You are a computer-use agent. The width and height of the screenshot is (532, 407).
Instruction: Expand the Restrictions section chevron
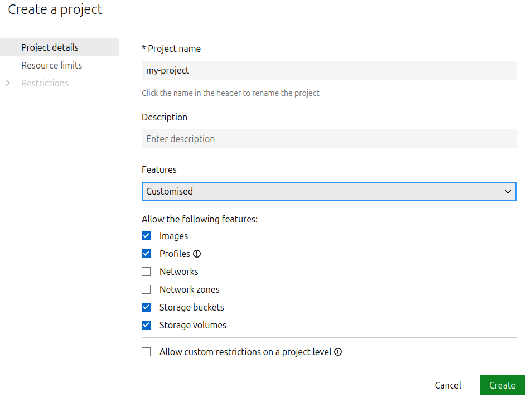click(7, 83)
